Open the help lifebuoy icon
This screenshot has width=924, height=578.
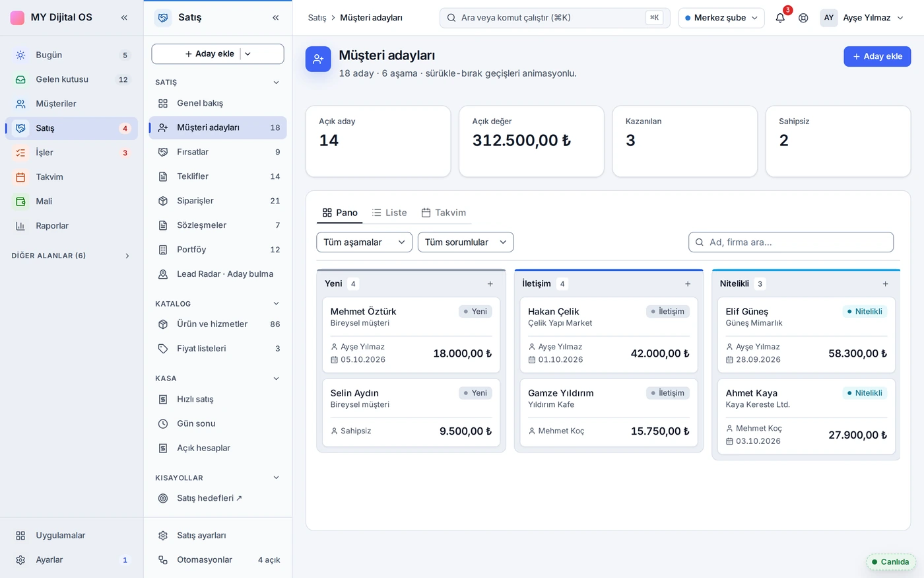[x=803, y=18]
